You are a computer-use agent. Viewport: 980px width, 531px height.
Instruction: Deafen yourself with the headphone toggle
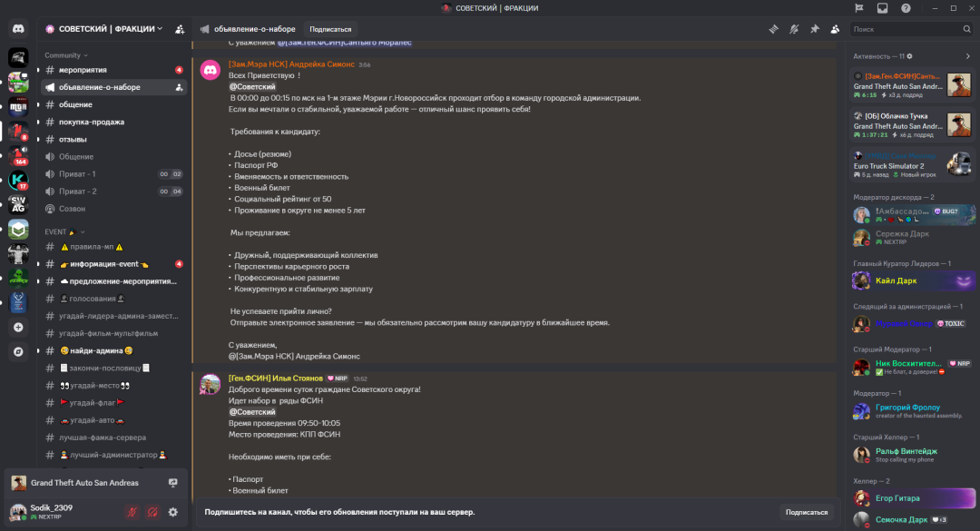(x=152, y=512)
